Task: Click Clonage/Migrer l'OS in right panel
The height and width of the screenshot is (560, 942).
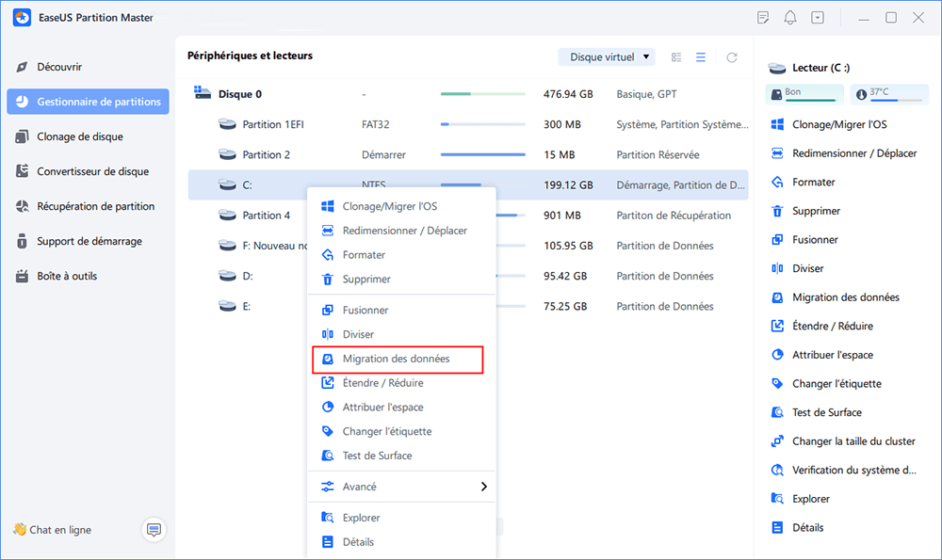Action: point(839,124)
